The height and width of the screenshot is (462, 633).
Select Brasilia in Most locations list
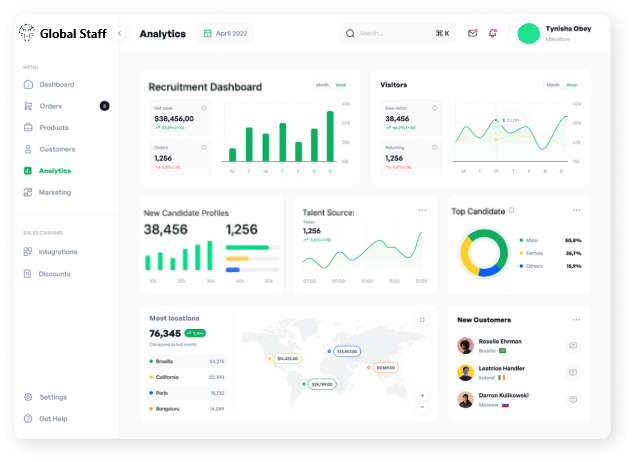pos(165,361)
